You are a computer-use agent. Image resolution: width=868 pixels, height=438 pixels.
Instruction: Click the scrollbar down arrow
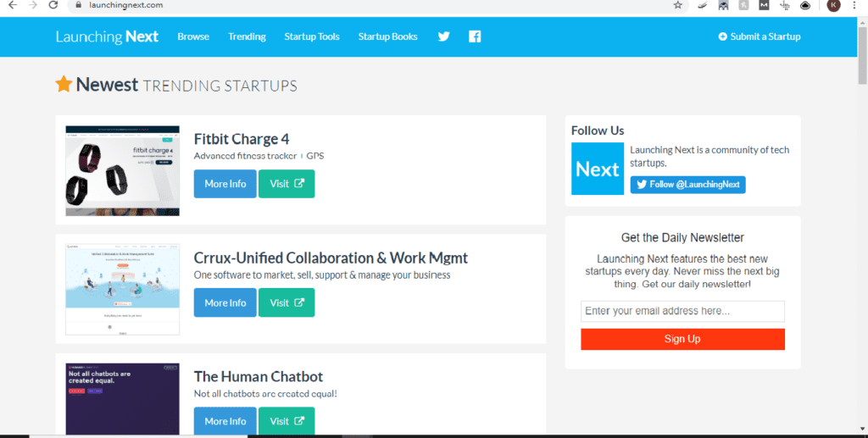point(862,430)
